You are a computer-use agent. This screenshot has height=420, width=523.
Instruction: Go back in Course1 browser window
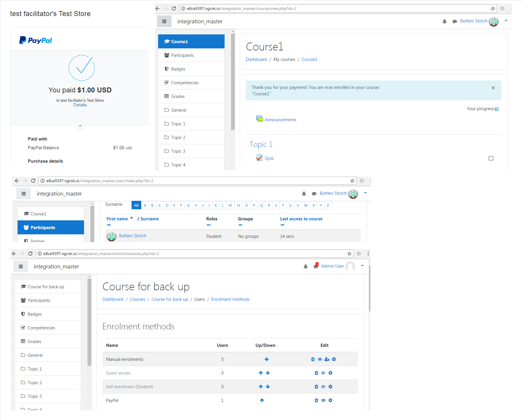pos(158,8)
